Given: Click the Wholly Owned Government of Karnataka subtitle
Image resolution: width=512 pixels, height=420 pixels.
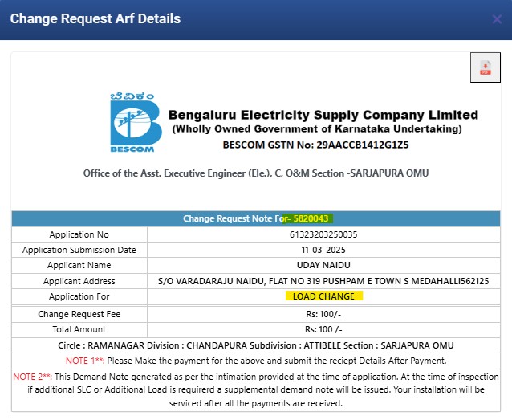Looking at the screenshot, I should click(317, 129).
